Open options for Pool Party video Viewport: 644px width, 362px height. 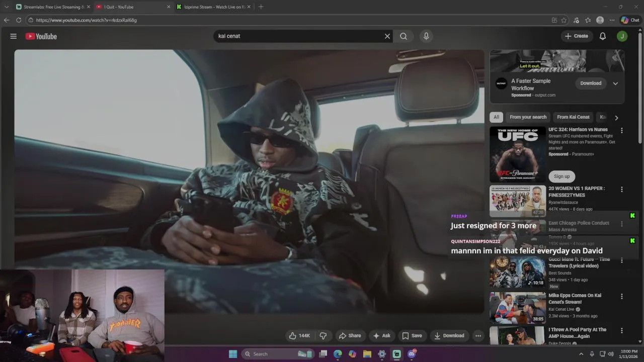point(622,331)
